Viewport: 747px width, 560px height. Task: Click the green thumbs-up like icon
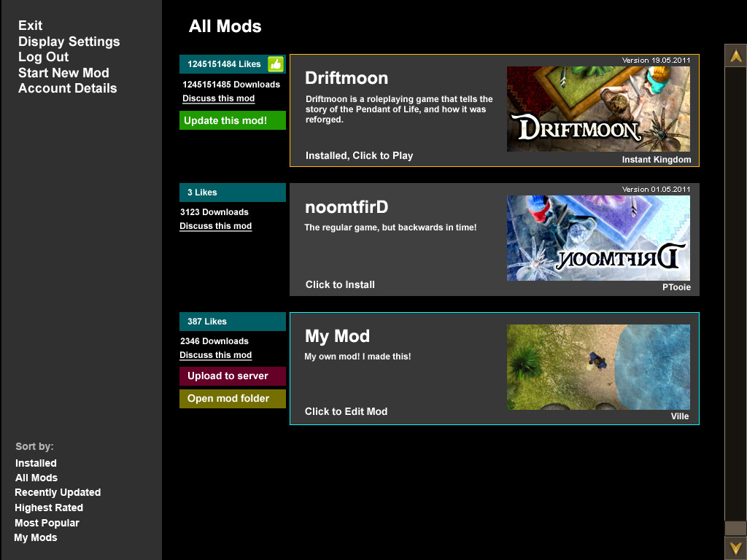click(x=275, y=64)
